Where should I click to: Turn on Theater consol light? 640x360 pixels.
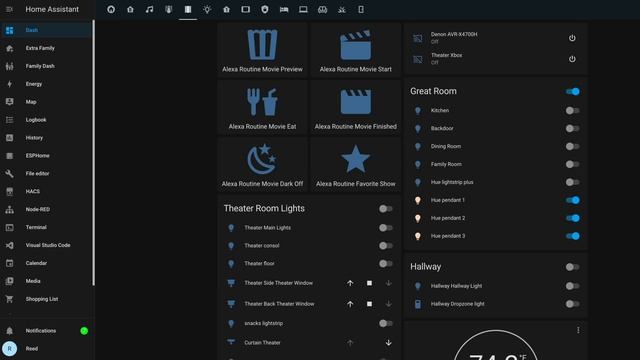[386, 246]
